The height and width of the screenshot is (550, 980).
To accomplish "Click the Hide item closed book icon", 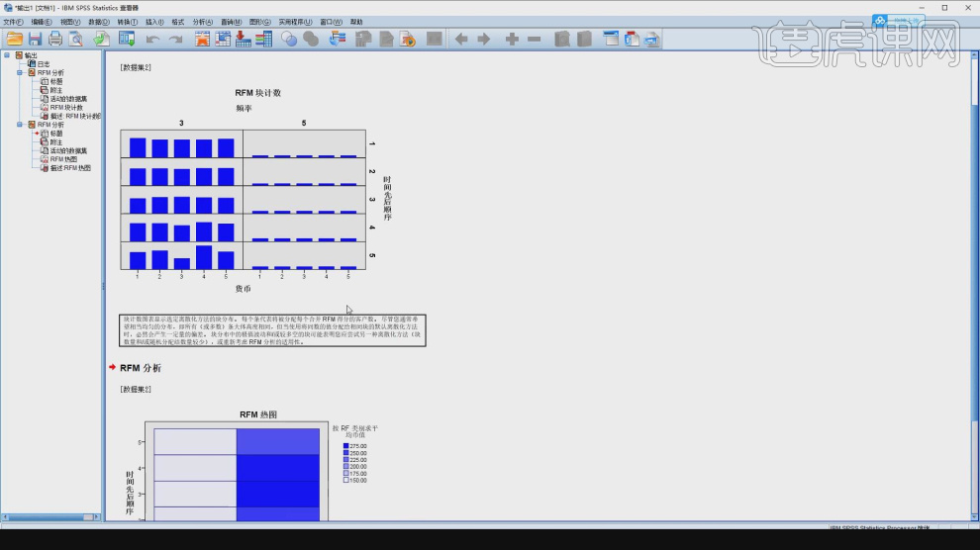I will click(x=584, y=39).
